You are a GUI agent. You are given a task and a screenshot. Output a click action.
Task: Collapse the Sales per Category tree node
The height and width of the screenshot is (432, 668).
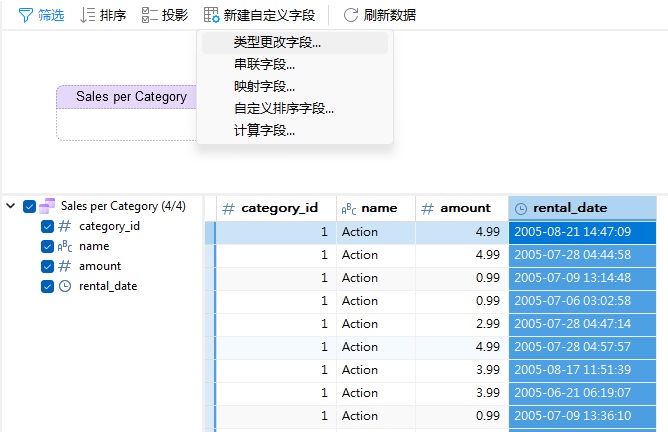coord(11,206)
